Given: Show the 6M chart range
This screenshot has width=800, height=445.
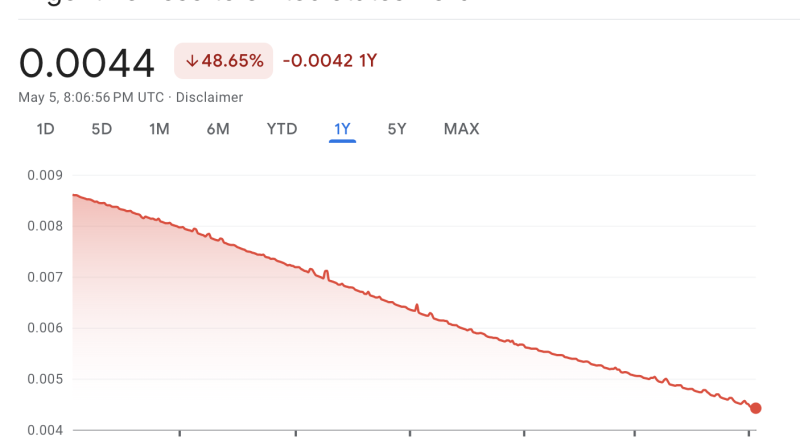Looking at the screenshot, I should (x=218, y=129).
